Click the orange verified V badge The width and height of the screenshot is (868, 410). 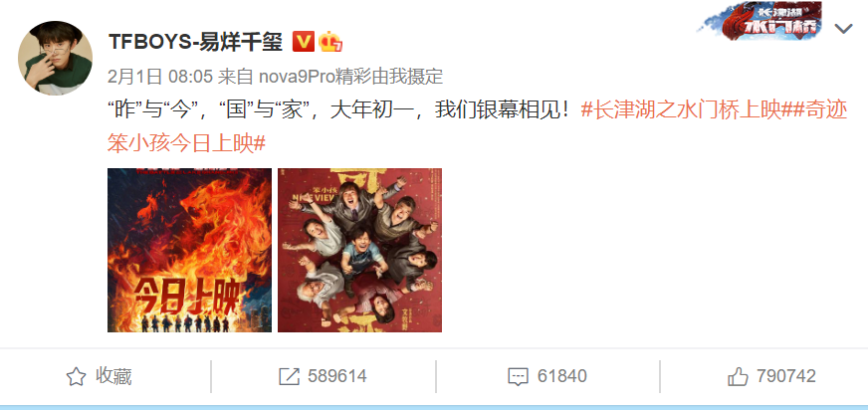(x=303, y=42)
